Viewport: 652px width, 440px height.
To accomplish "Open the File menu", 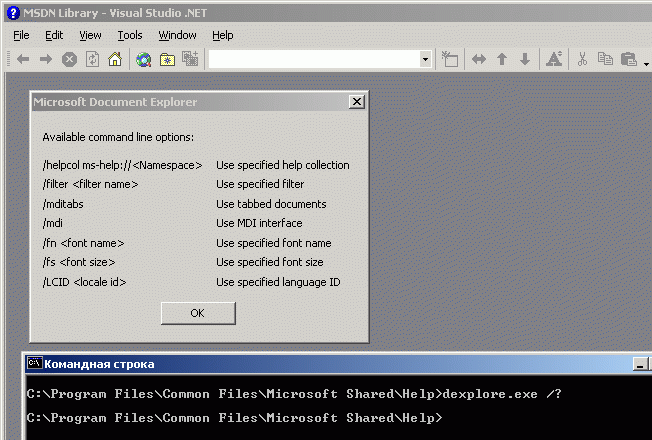I will (21, 35).
